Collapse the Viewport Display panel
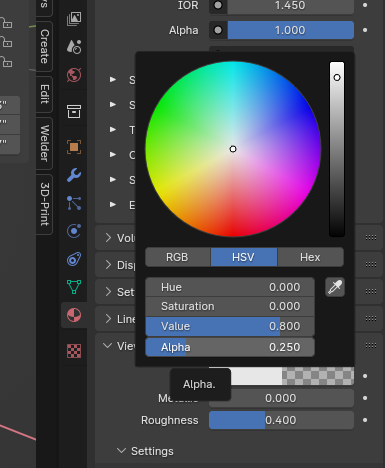Screen dimensions: 385x468 108,346
